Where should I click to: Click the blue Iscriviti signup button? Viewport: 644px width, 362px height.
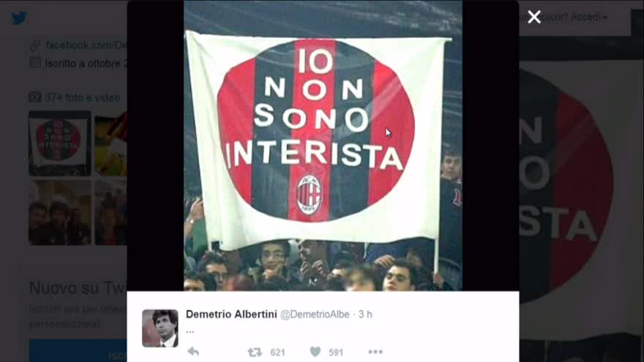(78, 350)
